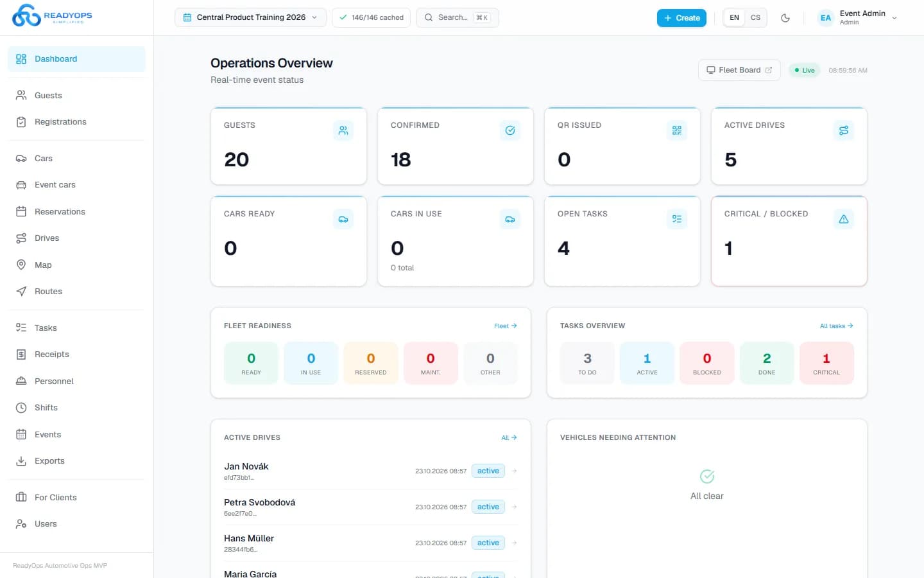Focus the Search field
The width and height of the screenshot is (924, 578).
458,17
